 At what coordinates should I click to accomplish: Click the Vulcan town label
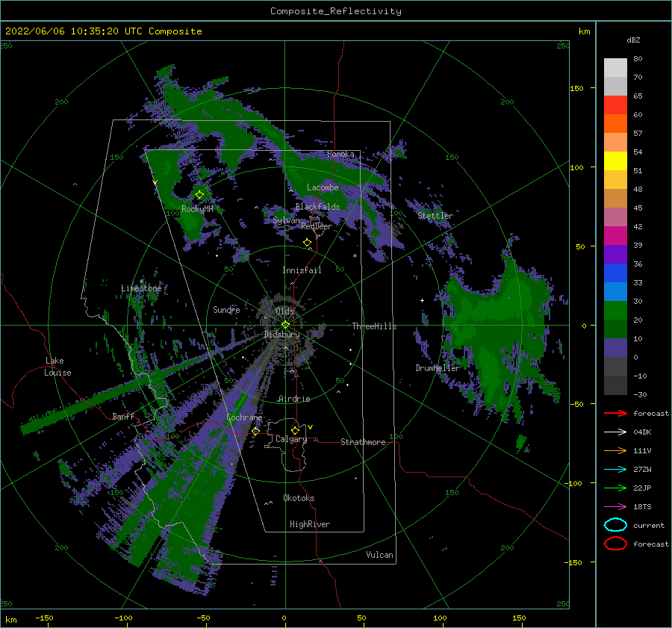point(379,555)
